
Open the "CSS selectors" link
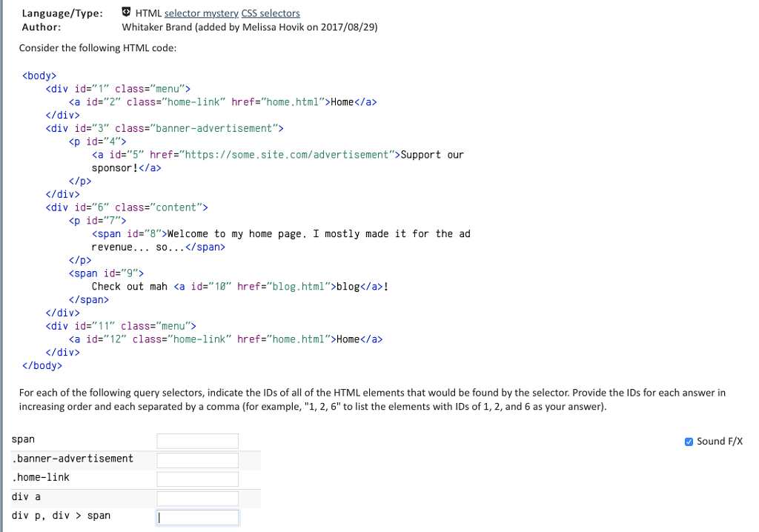click(x=271, y=13)
